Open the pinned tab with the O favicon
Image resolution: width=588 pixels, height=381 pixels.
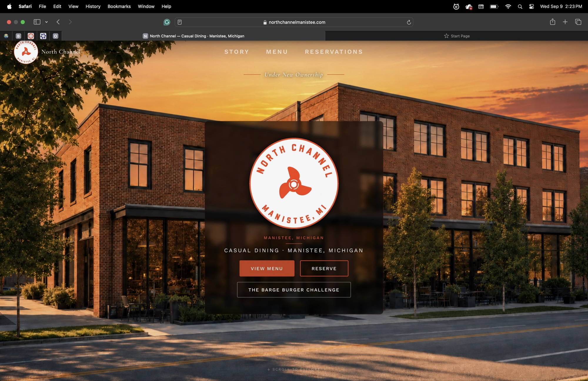click(x=56, y=36)
